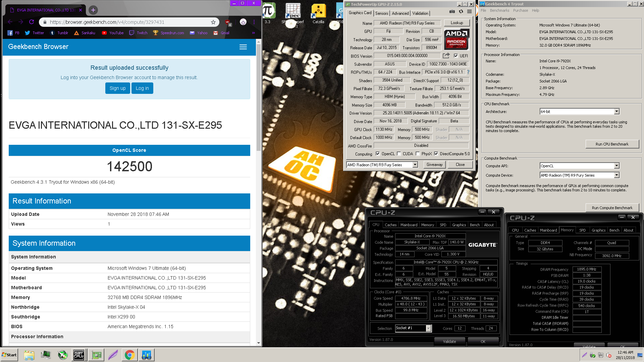644x362 pixels.
Task: Open the GPU-Z taskbar icon
Action: 97,355
